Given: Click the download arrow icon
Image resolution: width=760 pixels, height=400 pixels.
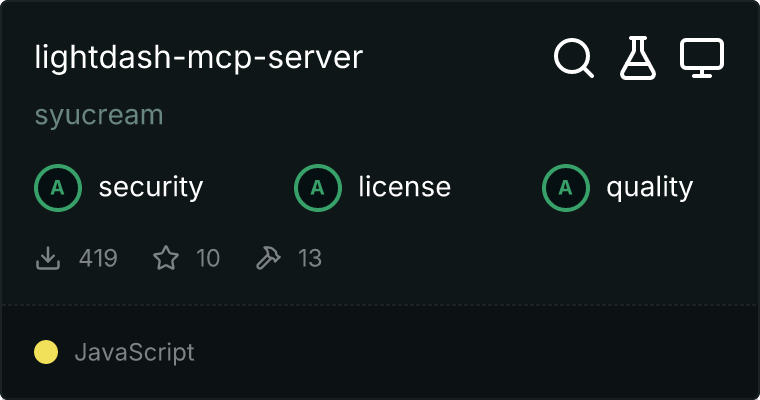Looking at the screenshot, I should point(47,259).
